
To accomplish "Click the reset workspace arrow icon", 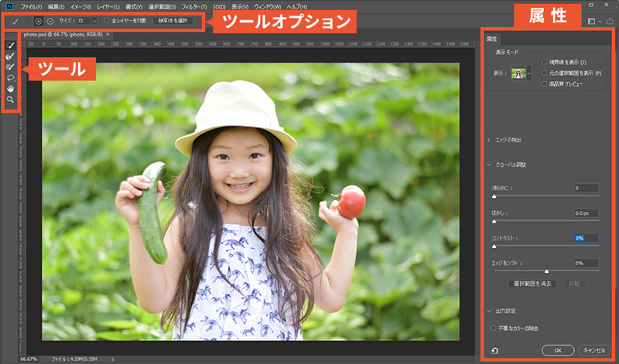I will pyautogui.click(x=494, y=350).
